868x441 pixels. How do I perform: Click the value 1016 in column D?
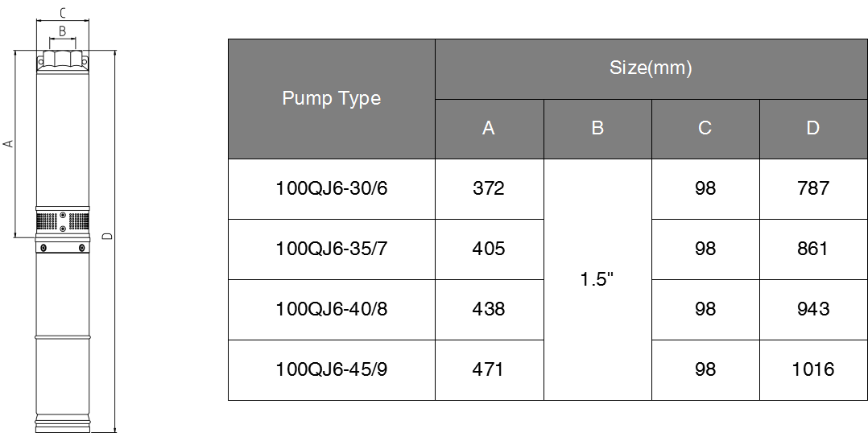point(813,369)
